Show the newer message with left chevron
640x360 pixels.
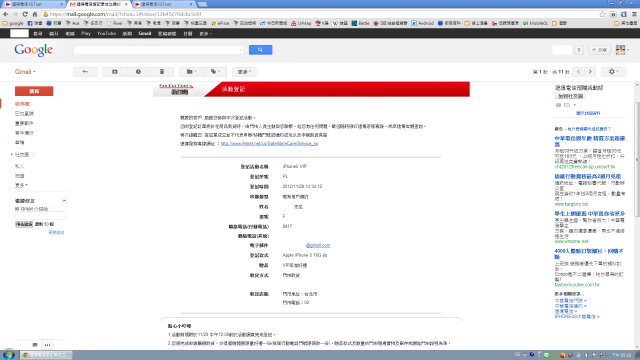(x=578, y=72)
